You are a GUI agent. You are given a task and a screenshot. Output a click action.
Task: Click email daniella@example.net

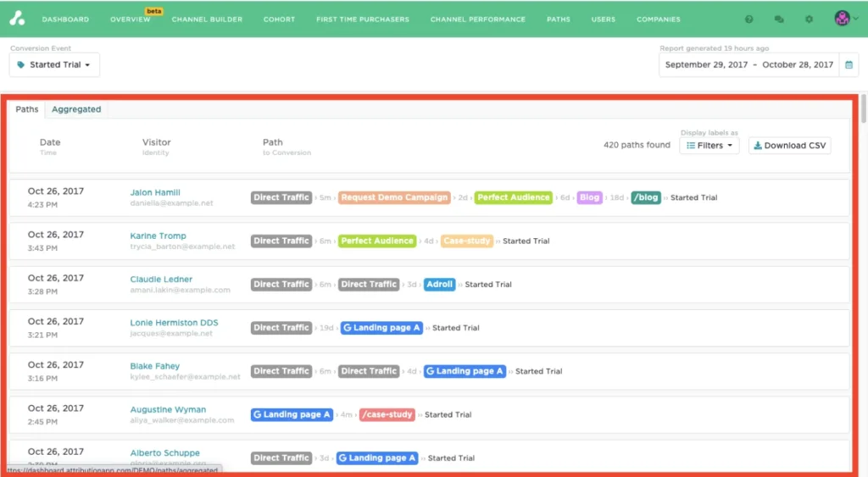[x=171, y=203]
